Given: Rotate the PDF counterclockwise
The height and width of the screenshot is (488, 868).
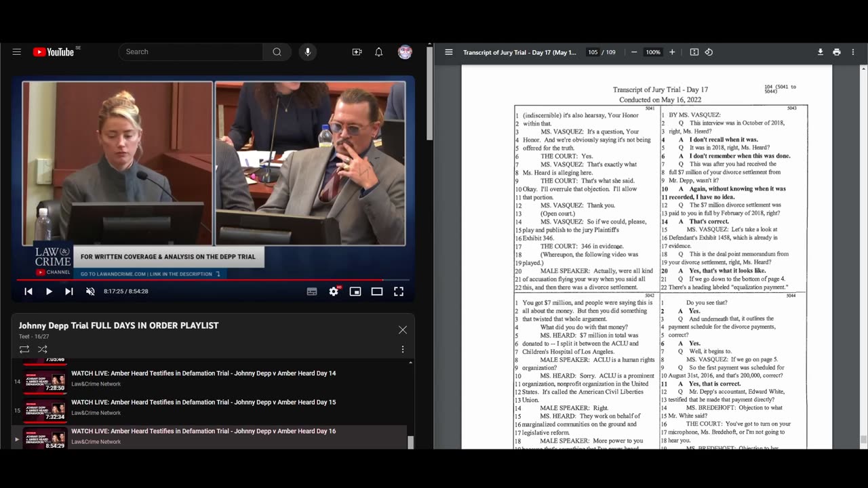Looking at the screenshot, I should pos(709,52).
